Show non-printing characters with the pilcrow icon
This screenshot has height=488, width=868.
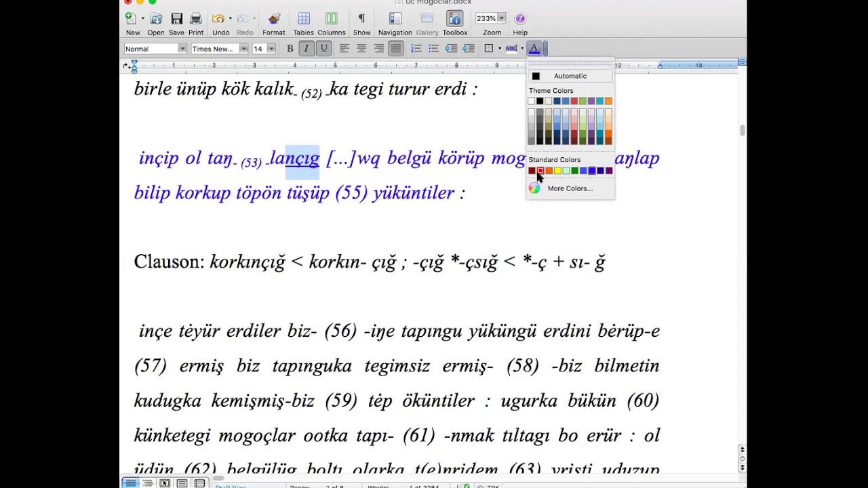tap(361, 19)
